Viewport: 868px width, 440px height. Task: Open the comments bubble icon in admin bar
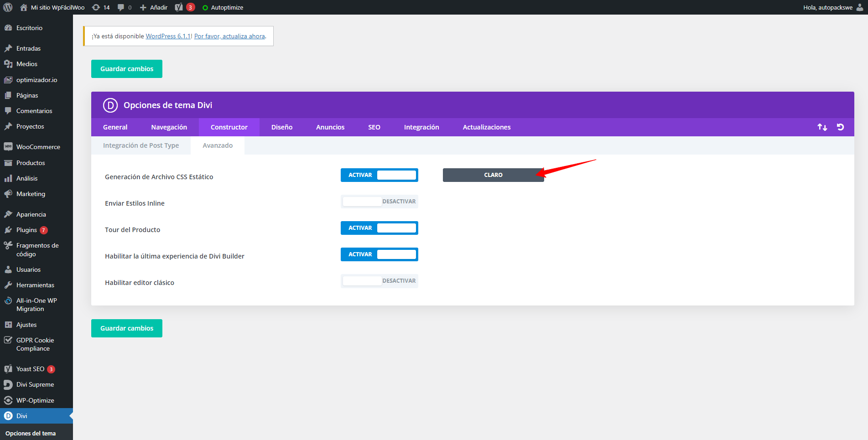pos(121,7)
